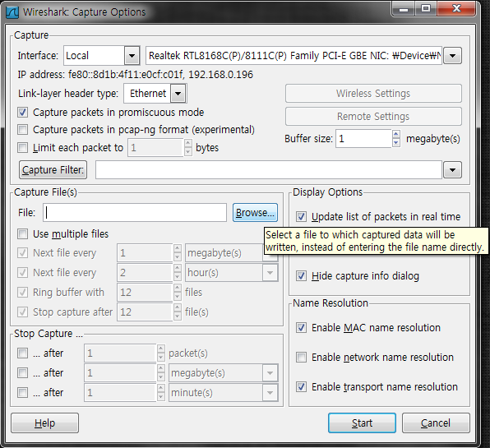Viewport: 490px width, 448px height.
Task: Cancel the capture options dialog
Action: tap(436, 423)
